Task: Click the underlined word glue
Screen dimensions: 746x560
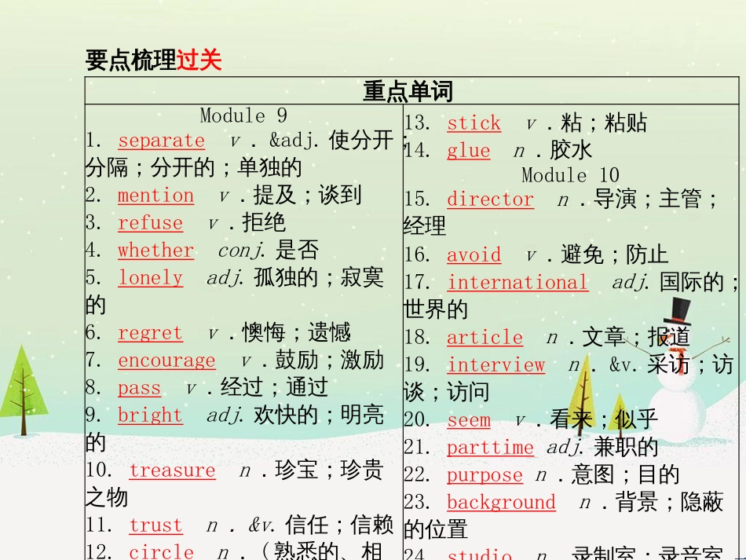Action: pyautogui.click(x=467, y=151)
